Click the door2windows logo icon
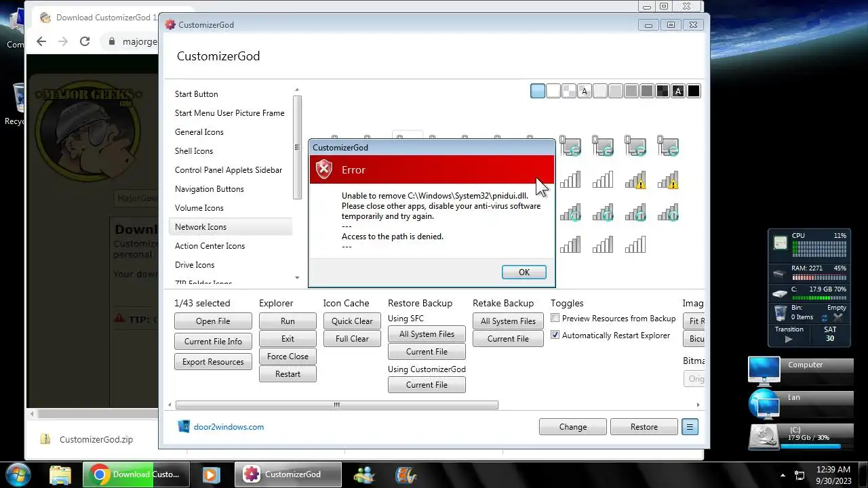The image size is (868, 488). point(183,426)
